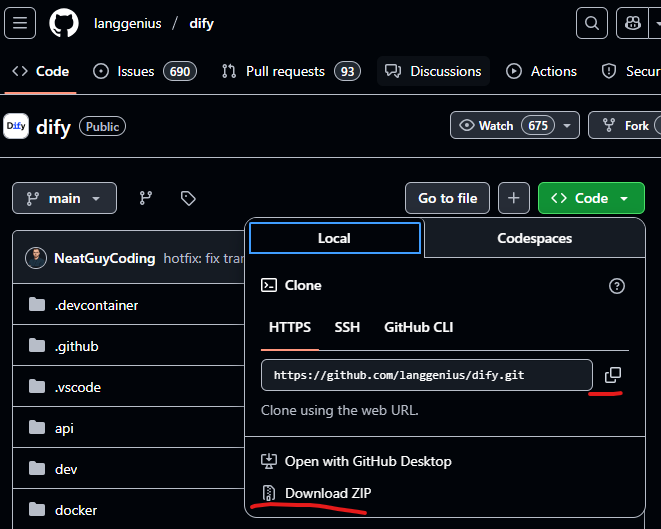661x529 pixels.
Task: Select the HTTPS clone method
Action: [290, 328]
